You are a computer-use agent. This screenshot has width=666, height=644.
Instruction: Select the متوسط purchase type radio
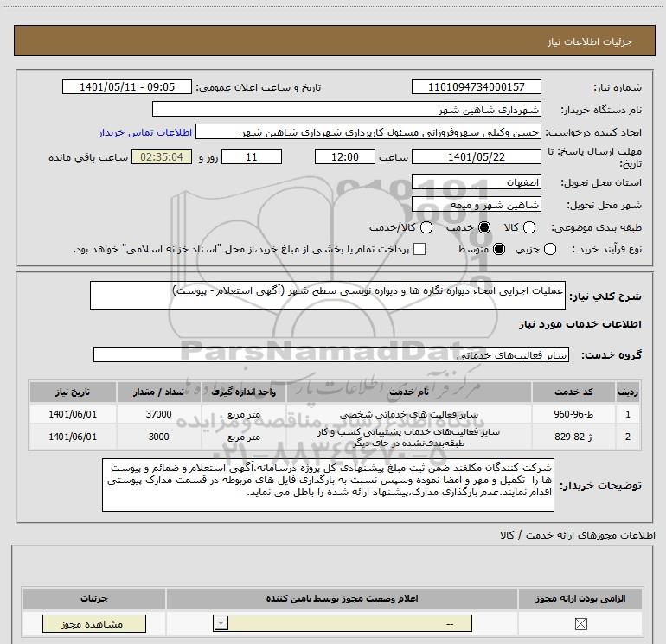click(499, 249)
